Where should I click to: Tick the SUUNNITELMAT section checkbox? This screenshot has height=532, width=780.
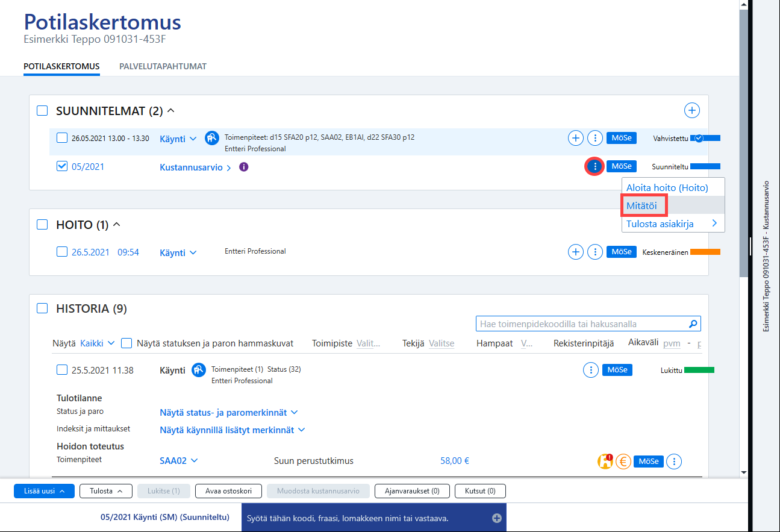(x=42, y=111)
